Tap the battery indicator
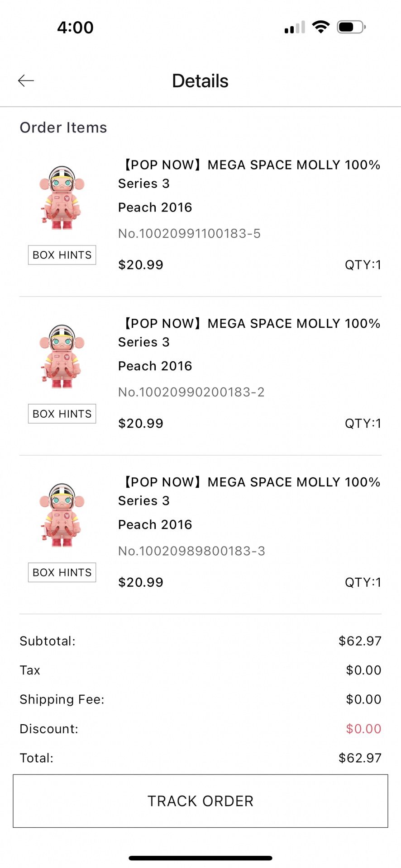The width and height of the screenshot is (401, 868). (x=351, y=27)
